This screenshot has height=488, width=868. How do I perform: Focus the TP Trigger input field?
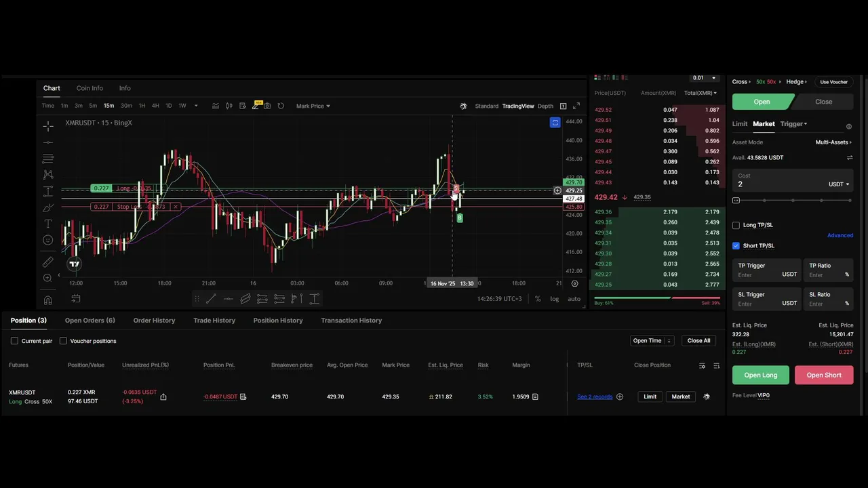click(768, 270)
